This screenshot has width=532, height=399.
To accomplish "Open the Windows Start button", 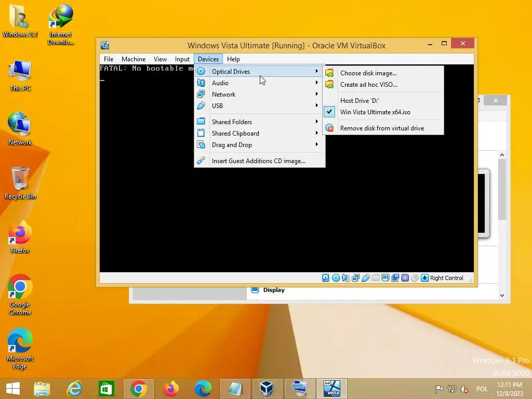I will 13,389.
